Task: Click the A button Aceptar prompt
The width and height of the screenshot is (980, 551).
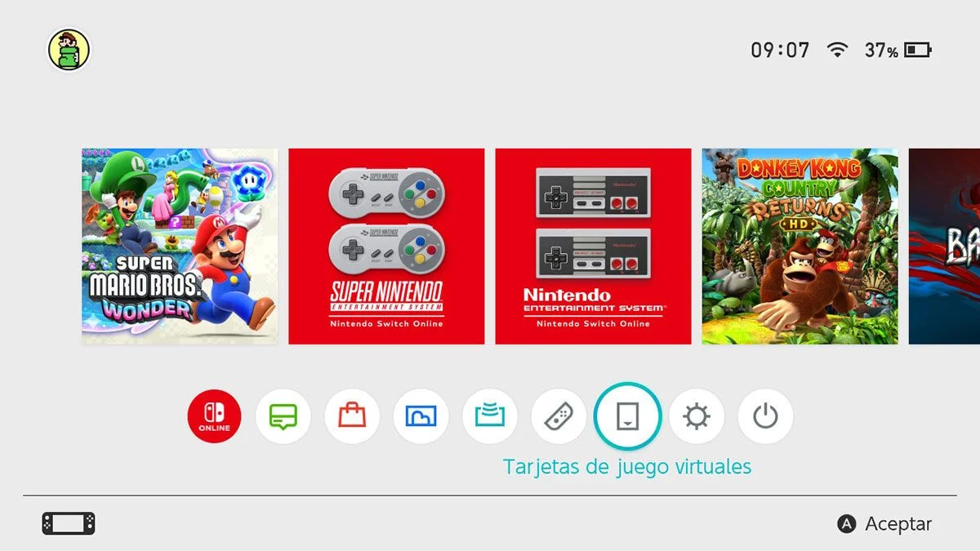Action: (884, 524)
